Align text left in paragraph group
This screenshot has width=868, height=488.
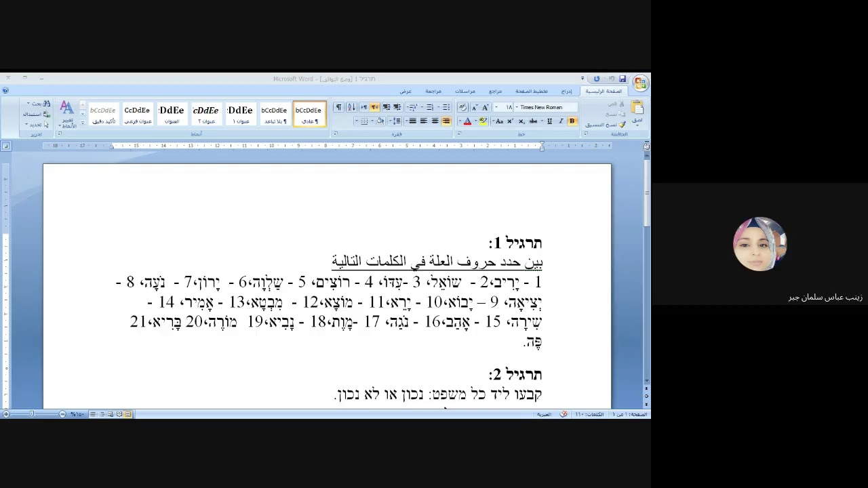[x=424, y=121]
